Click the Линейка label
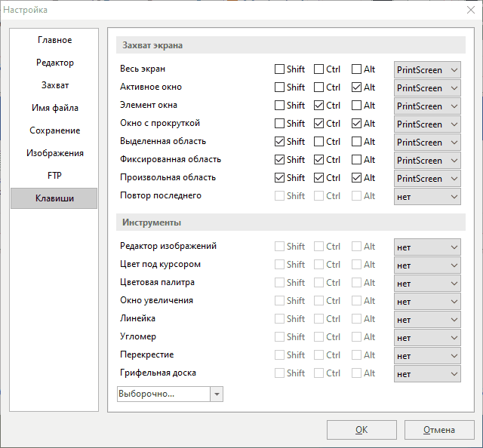483x448 pixels. click(137, 318)
